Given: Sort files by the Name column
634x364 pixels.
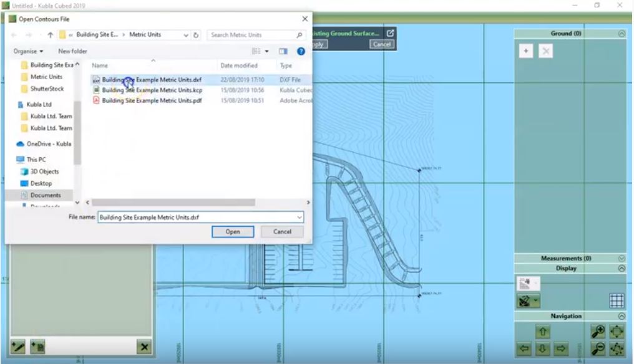Looking at the screenshot, I should pos(100,65).
